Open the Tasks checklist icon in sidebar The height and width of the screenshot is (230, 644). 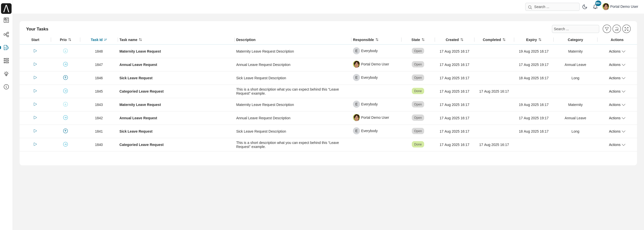tap(6, 48)
